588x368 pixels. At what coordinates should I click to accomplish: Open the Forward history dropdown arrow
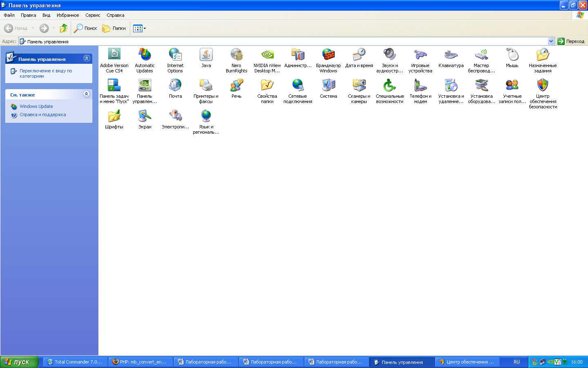(x=53, y=28)
